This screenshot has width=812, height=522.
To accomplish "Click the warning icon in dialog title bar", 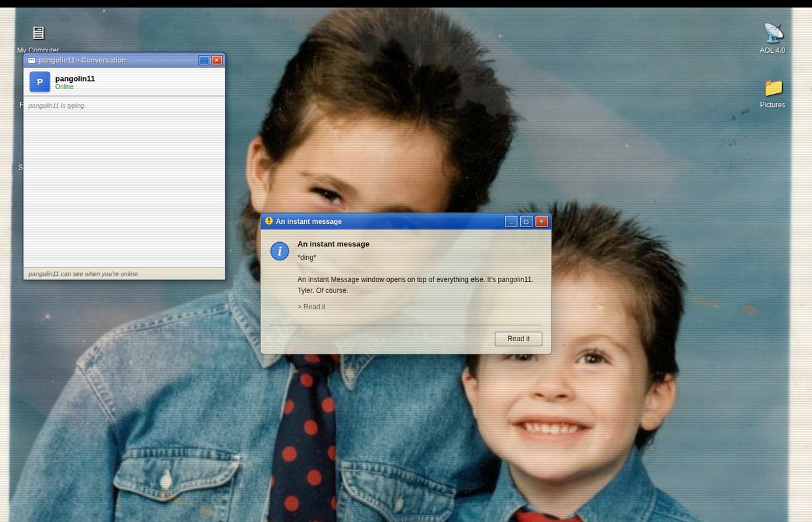I will coord(269,221).
